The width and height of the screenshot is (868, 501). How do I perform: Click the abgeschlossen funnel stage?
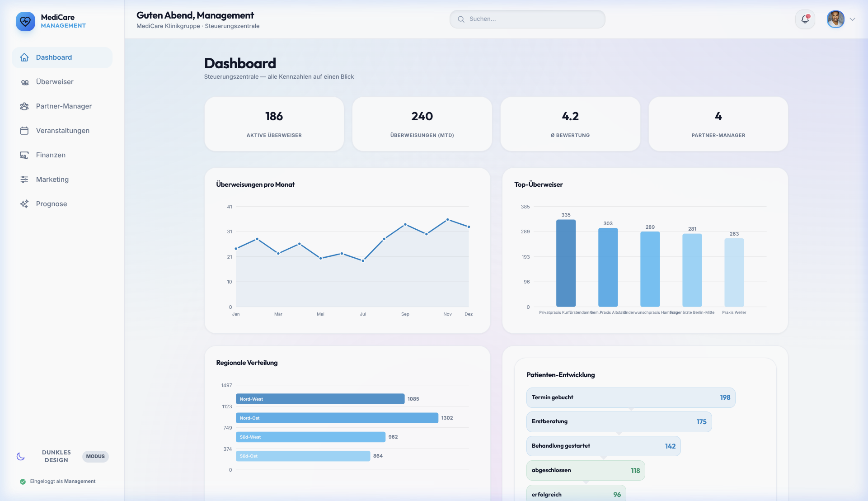[x=586, y=470]
